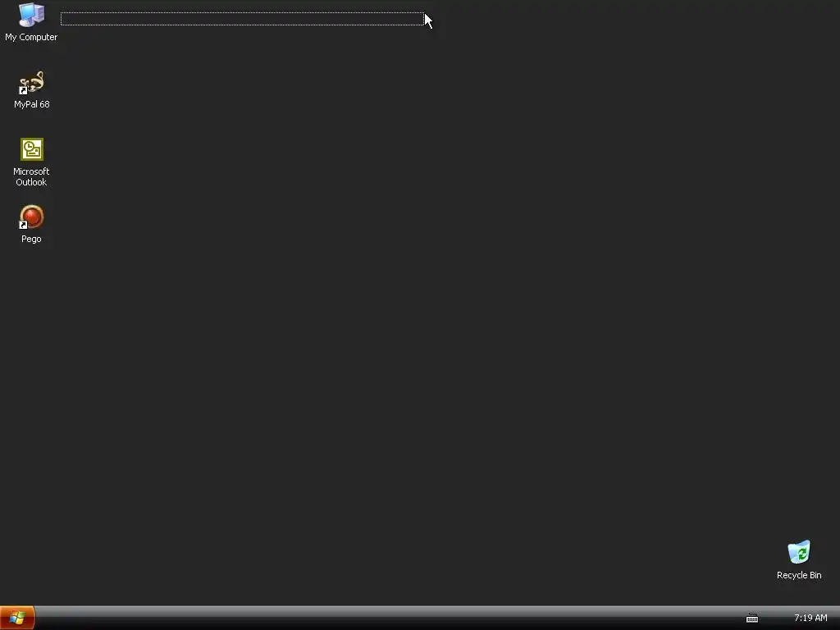Select the MyPal 68 raccoon icon

click(32, 83)
